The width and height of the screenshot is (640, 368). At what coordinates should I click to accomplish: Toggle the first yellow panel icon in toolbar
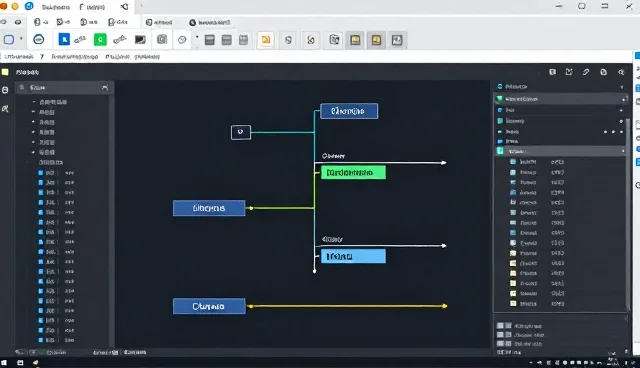click(x=355, y=40)
